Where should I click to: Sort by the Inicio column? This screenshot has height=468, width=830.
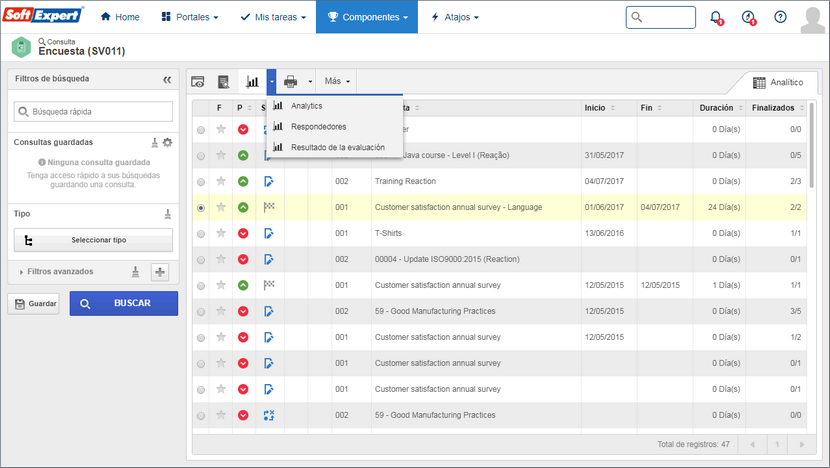600,108
